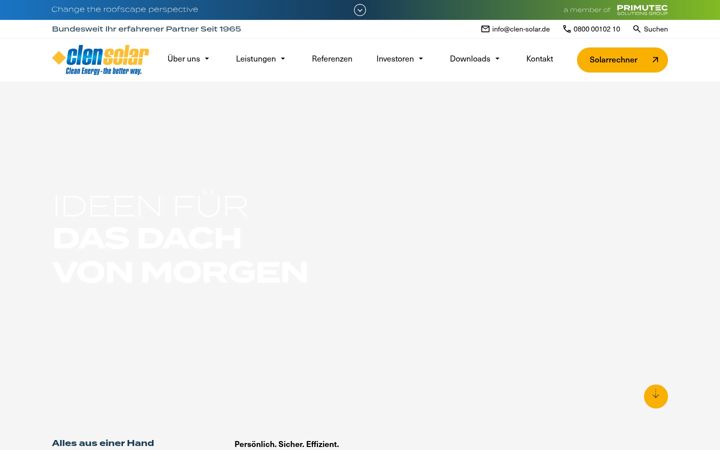This screenshot has width=720, height=450.
Task: Open the Investoren menu
Action: pyautogui.click(x=395, y=59)
